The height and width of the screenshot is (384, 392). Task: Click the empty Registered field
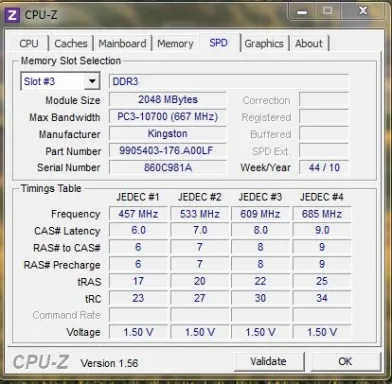tap(324, 117)
